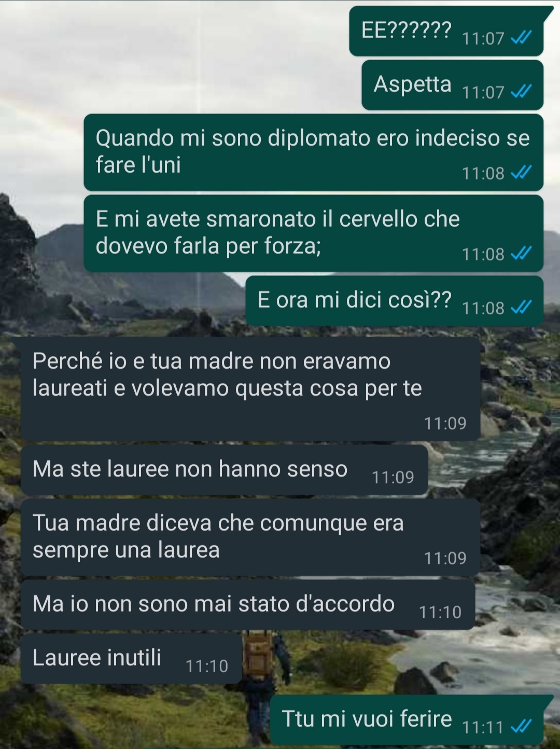
Task: Tap the 'Tua madre diceva che comunque' message
Action: (x=250, y=537)
